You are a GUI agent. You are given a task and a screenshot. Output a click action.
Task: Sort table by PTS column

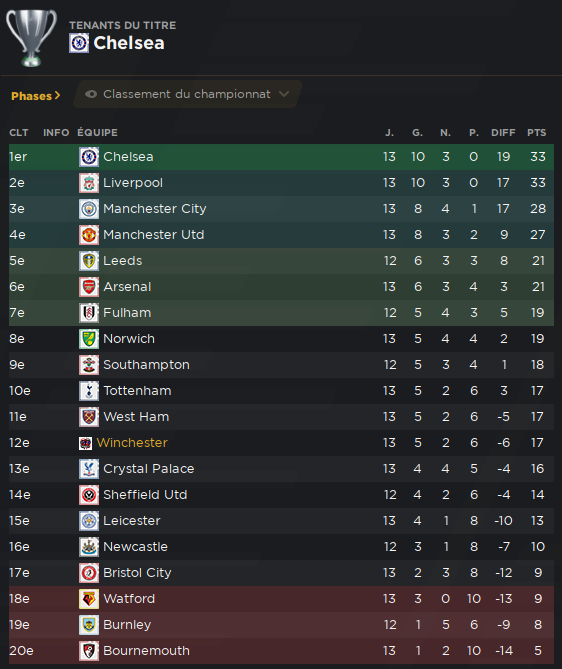click(536, 133)
